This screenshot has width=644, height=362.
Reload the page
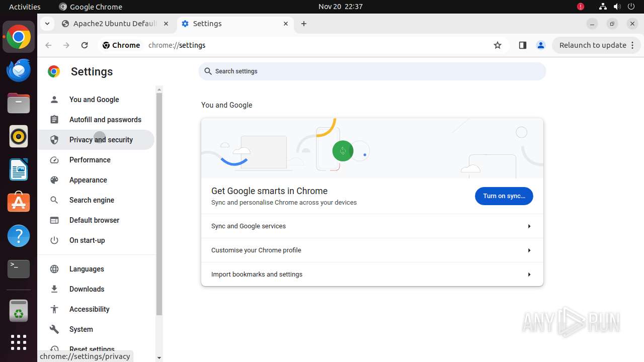click(x=85, y=45)
